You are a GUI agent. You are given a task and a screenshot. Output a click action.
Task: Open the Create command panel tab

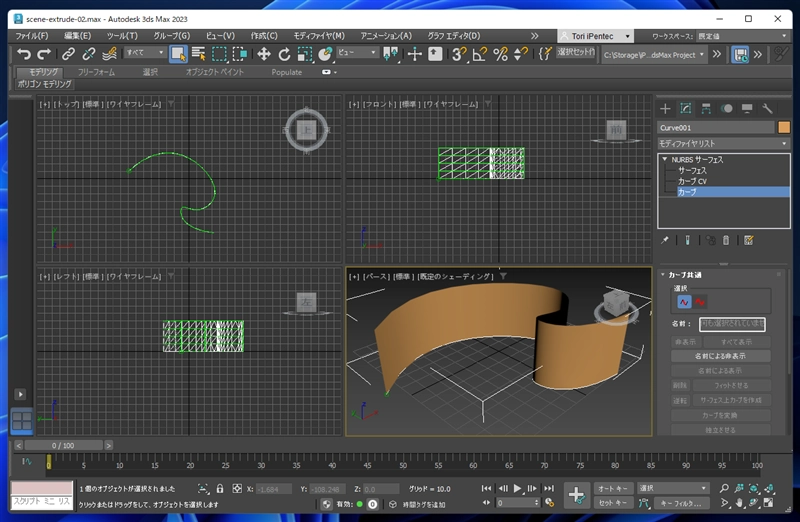[665, 108]
